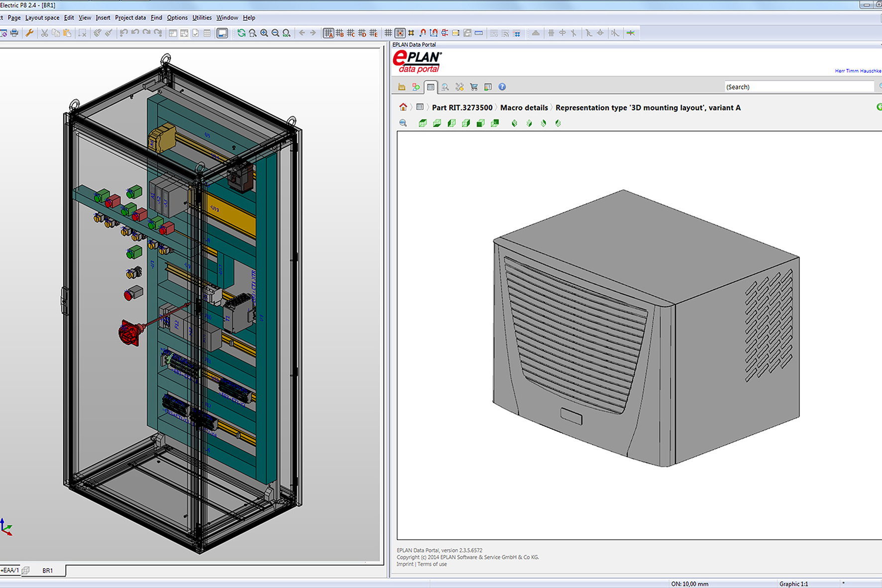This screenshot has height=588, width=882.
Task: Switch to the BR1 tab
Action: [48, 571]
